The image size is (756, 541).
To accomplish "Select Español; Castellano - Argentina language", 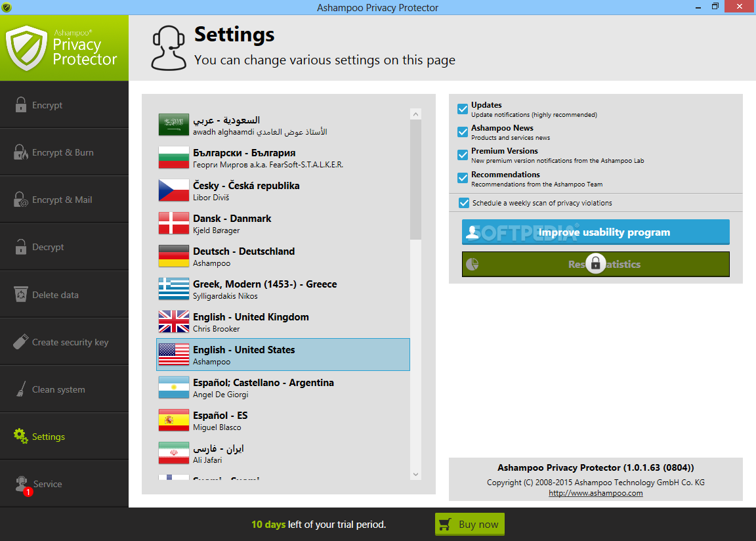I will [x=283, y=387].
